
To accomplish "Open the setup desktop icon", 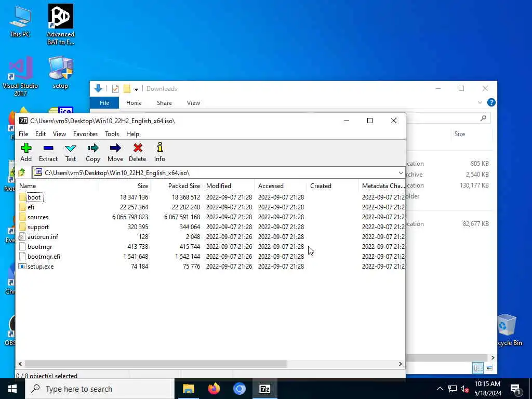I will (60, 73).
